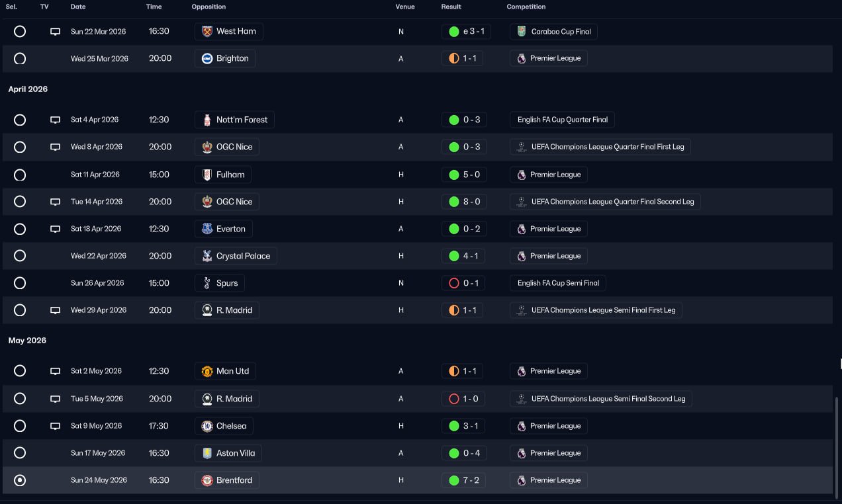Click the West Ham club crest icon

[x=207, y=32]
